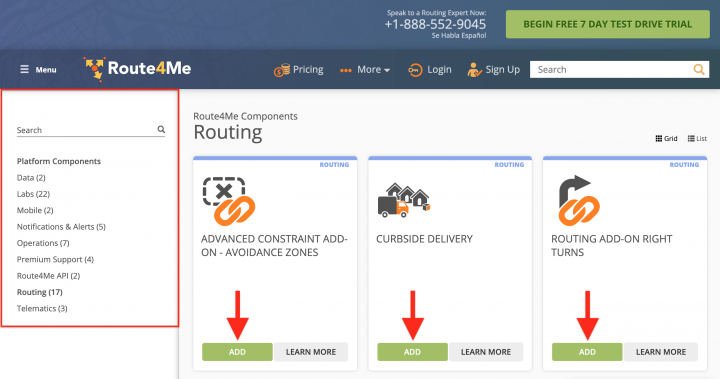Click the Route4Me logo

click(x=137, y=69)
